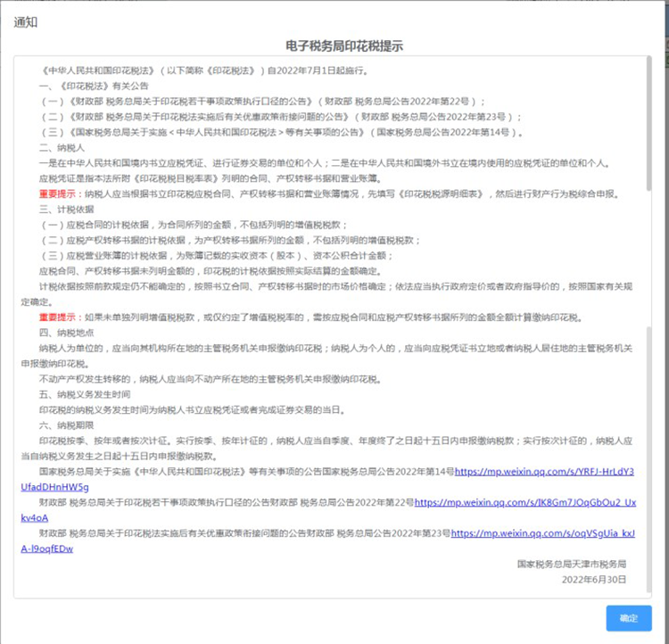This screenshot has height=644, width=669.
Task: Click the heading 电子税务局印花税提示
Action: 344,46
